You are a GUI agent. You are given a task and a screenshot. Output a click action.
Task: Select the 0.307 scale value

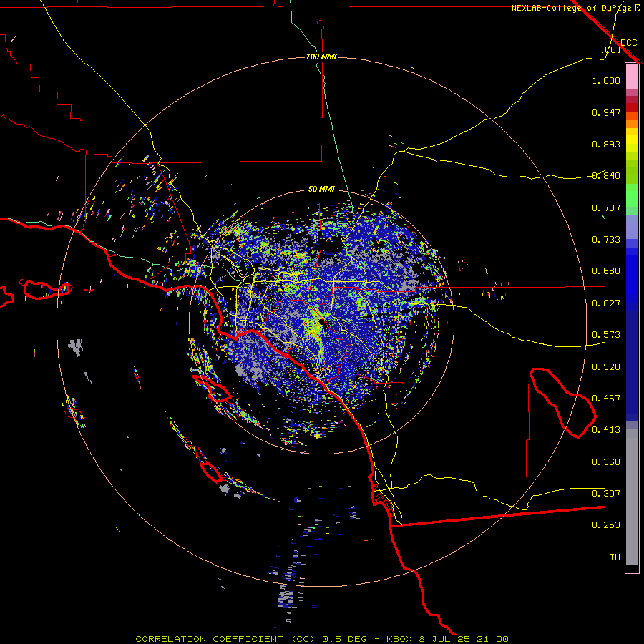606,494
